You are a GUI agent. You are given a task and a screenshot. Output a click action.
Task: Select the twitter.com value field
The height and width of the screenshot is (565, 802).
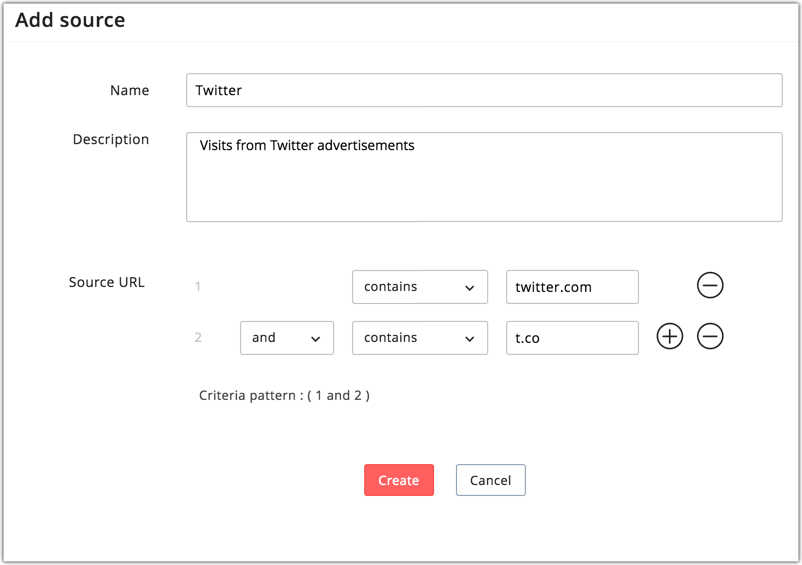tap(572, 287)
